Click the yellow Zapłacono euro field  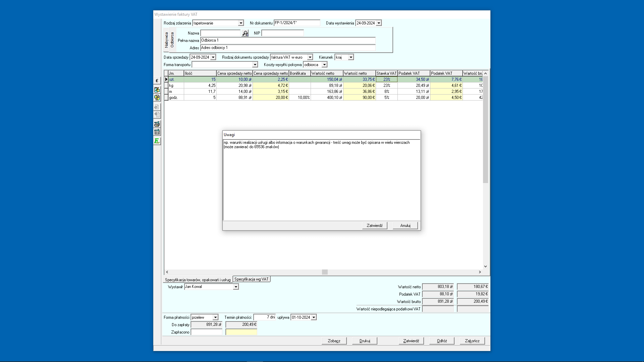pyautogui.click(x=241, y=332)
